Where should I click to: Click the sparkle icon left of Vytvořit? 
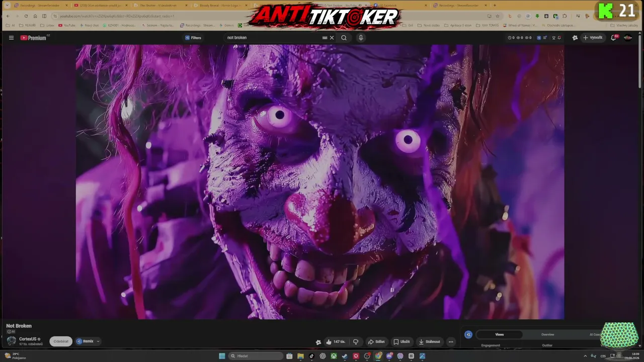(575, 38)
